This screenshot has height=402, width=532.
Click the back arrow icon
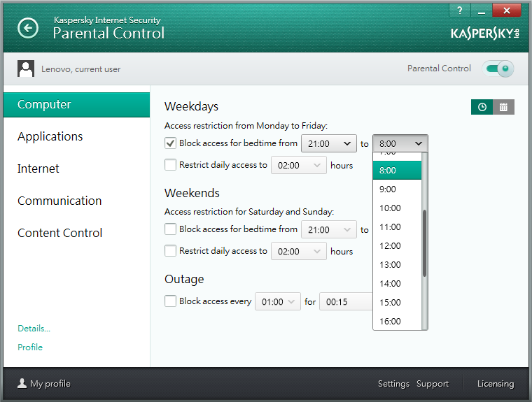[x=28, y=28]
